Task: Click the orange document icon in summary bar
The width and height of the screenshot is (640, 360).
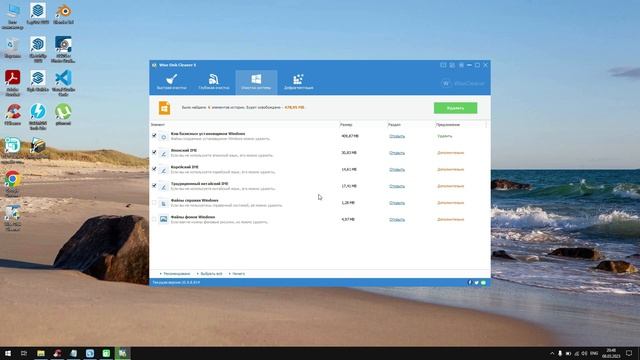Action: (x=164, y=108)
